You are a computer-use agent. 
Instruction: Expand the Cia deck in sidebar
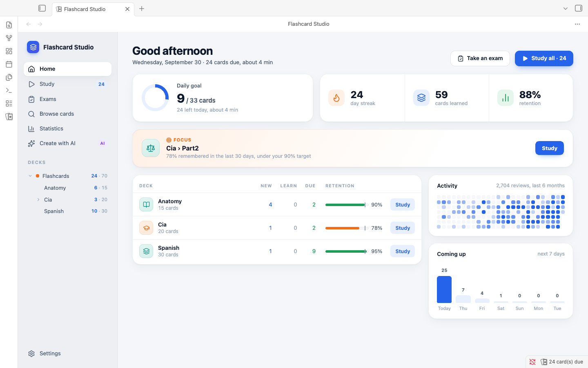point(38,200)
